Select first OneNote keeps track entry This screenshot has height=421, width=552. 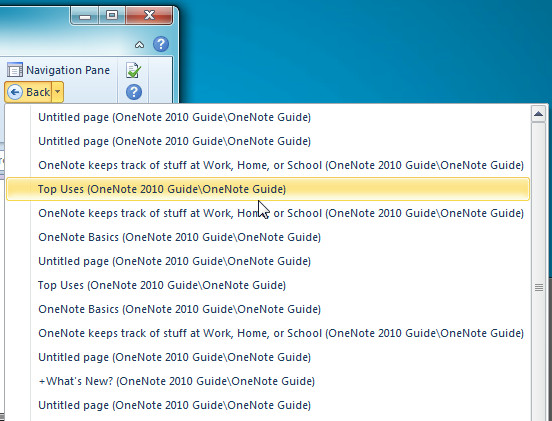click(x=268, y=165)
